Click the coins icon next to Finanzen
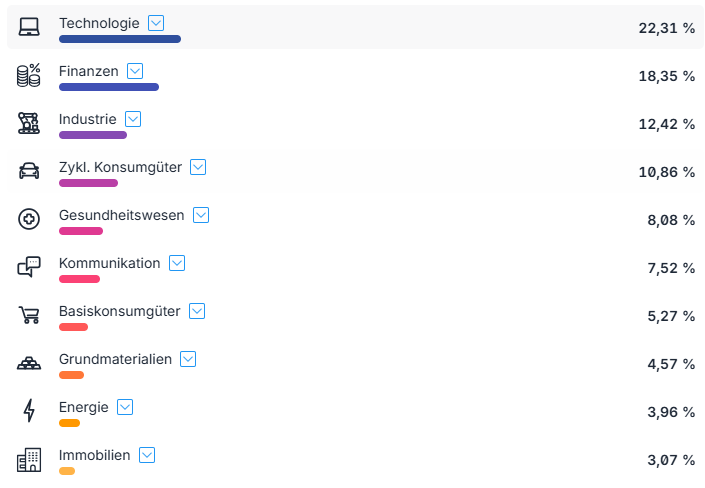This screenshot has height=488, width=705. click(29, 75)
